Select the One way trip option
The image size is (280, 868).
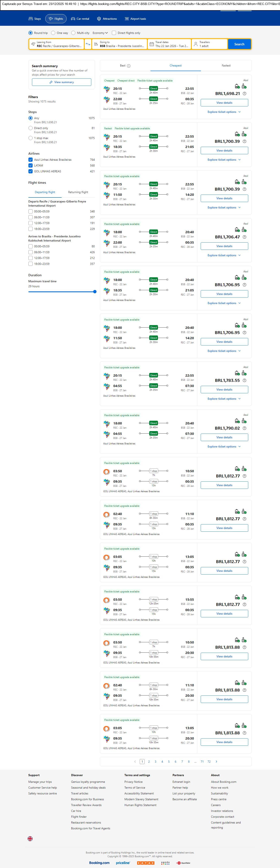[53, 33]
